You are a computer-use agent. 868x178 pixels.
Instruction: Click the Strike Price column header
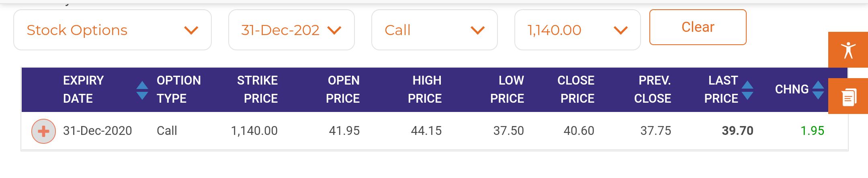click(x=257, y=89)
